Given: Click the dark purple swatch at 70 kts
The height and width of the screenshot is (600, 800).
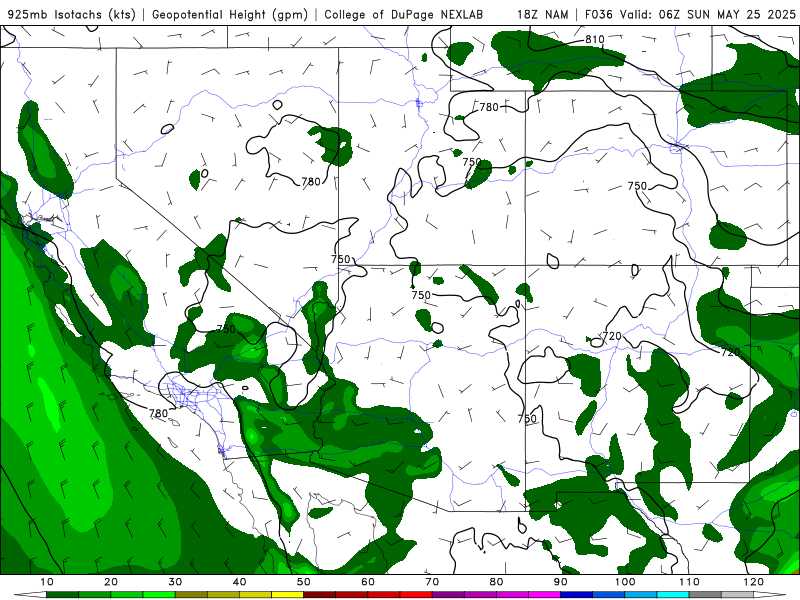Looking at the screenshot, I should click(448, 595).
